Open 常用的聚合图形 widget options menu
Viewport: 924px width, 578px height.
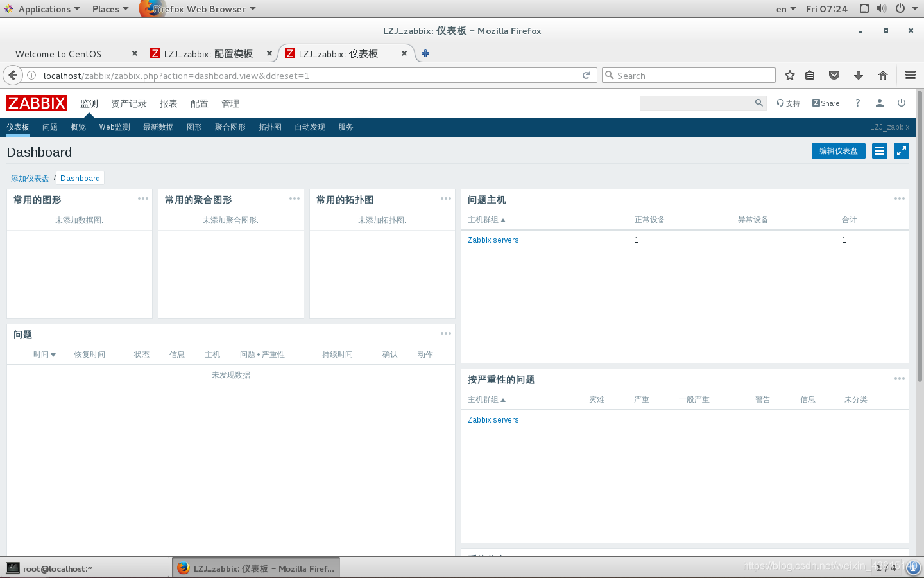[x=295, y=198]
